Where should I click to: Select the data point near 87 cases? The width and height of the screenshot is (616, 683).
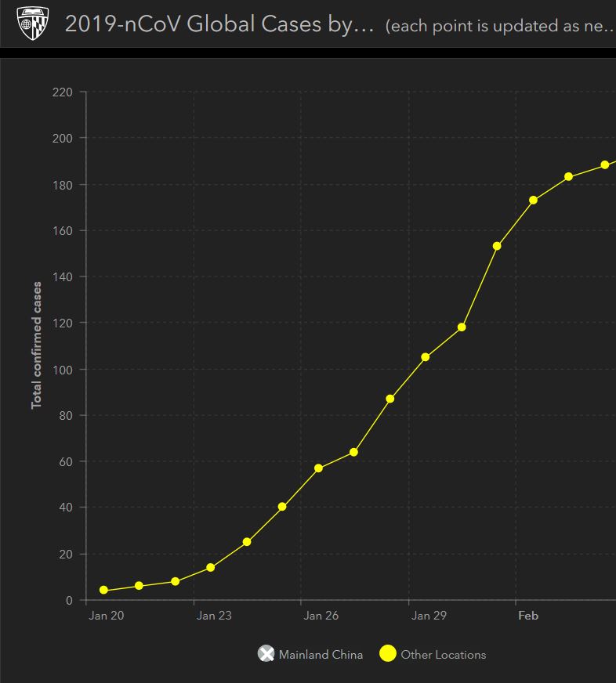390,399
